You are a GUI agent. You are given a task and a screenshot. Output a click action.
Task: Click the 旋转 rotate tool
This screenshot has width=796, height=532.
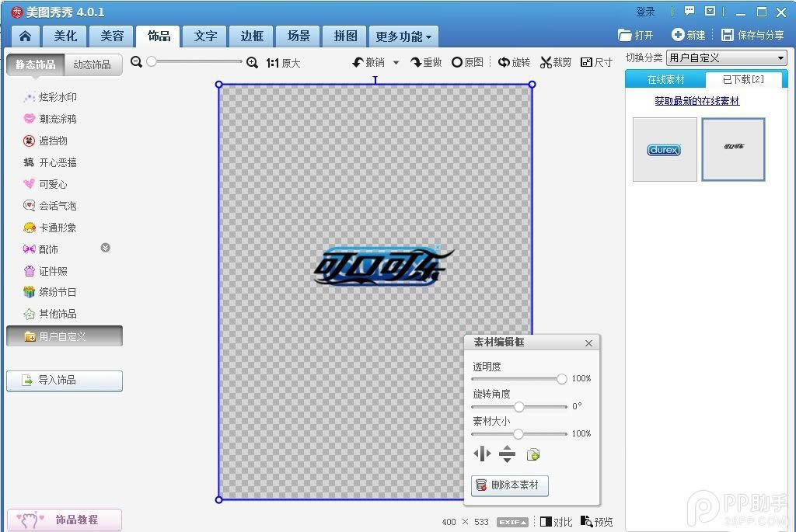click(x=515, y=62)
